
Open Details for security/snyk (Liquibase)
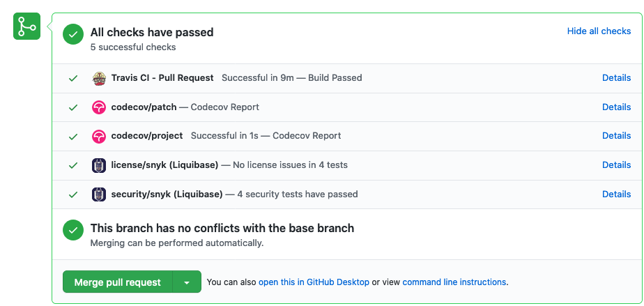coord(617,194)
